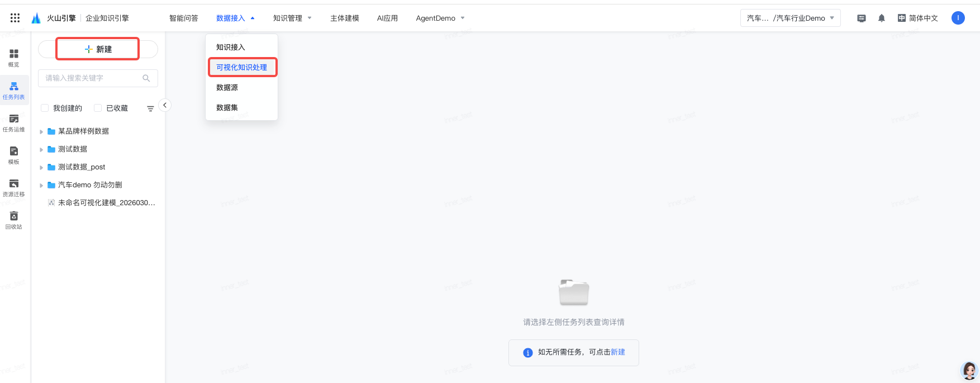980x383 pixels.
Task: Open 未命名可视化建模_2026030… task
Action: click(x=107, y=203)
